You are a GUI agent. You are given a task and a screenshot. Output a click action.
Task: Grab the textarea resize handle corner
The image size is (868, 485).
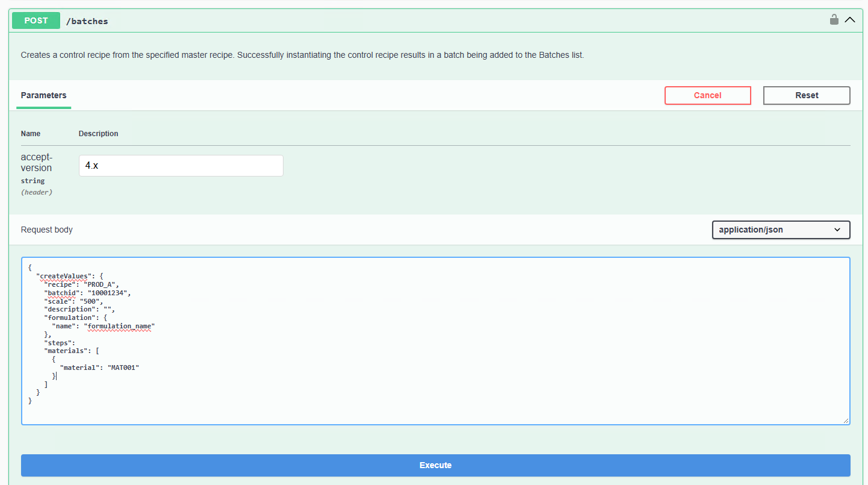click(x=846, y=421)
